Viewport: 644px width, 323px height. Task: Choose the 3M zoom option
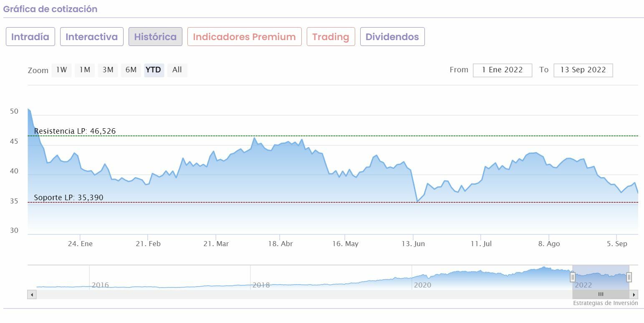click(x=108, y=70)
